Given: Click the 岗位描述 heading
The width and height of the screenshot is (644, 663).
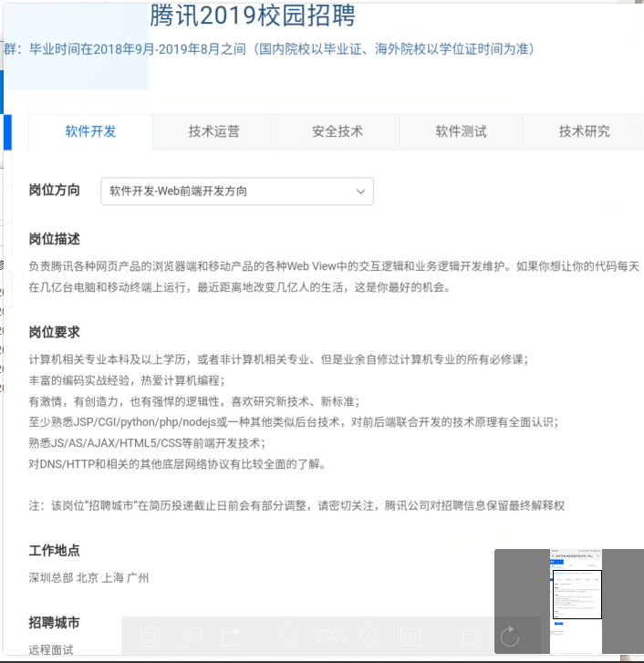Looking at the screenshot, I should tap(55, 239).
